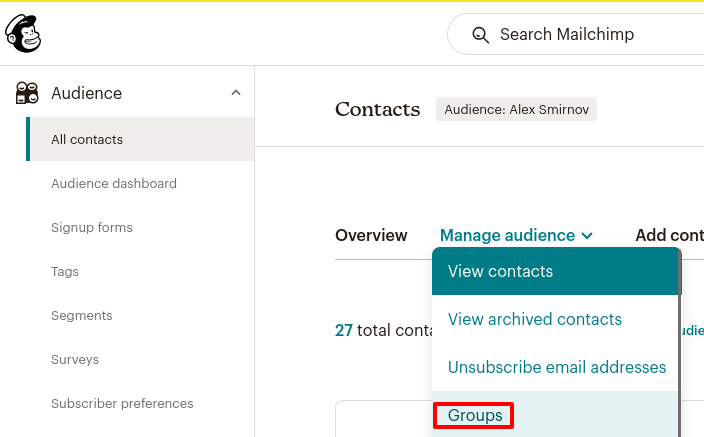The image size is (704, 437).
Task: Open Segments in the sidebar
Action: point(82,315)
